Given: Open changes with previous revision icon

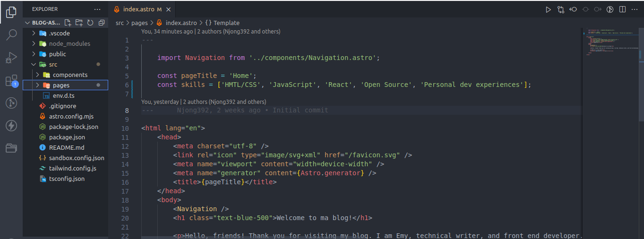Looking at the screenshot, I should pyautogui.click(x=573, y=9).
